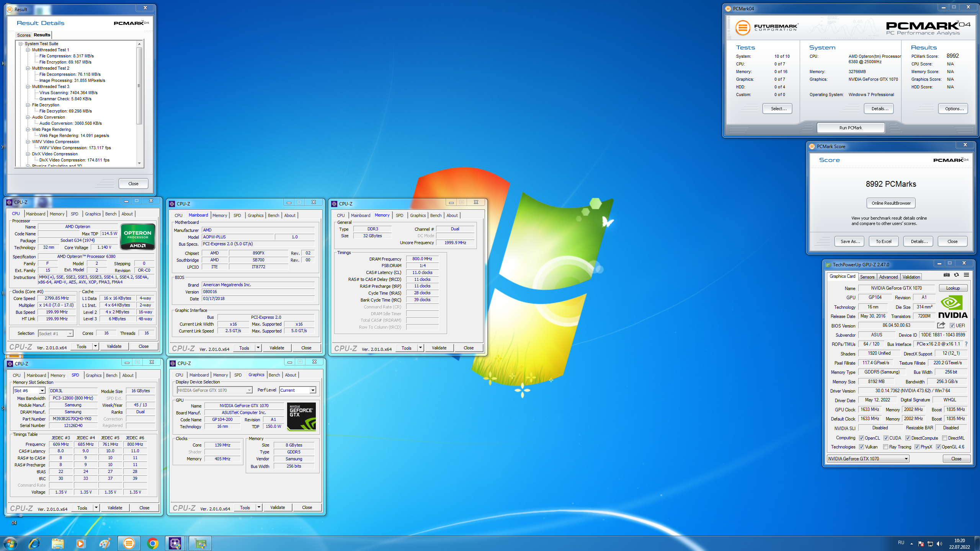This screenshot has width=980, height=551.
Task: Click the Futuremark logo in PCMark04 window
Action: [766, 28]
